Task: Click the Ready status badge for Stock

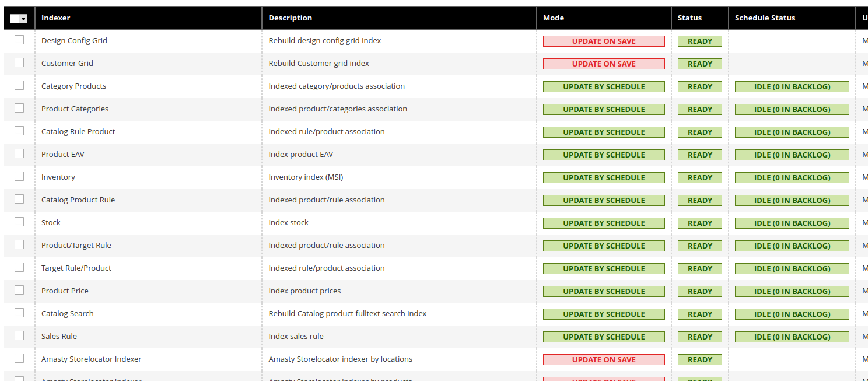Action: pyautogui.click(x=699, y=223)
